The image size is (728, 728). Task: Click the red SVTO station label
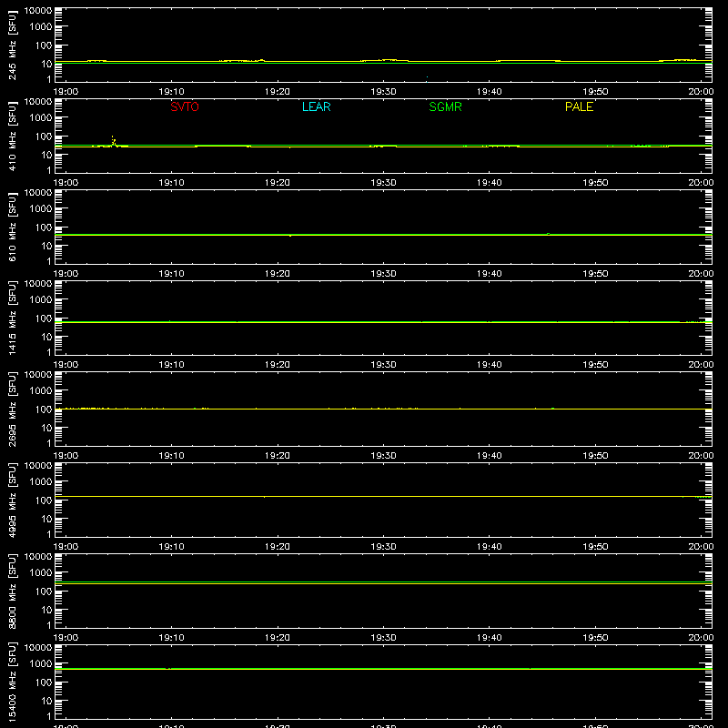(x=185, y=106)
